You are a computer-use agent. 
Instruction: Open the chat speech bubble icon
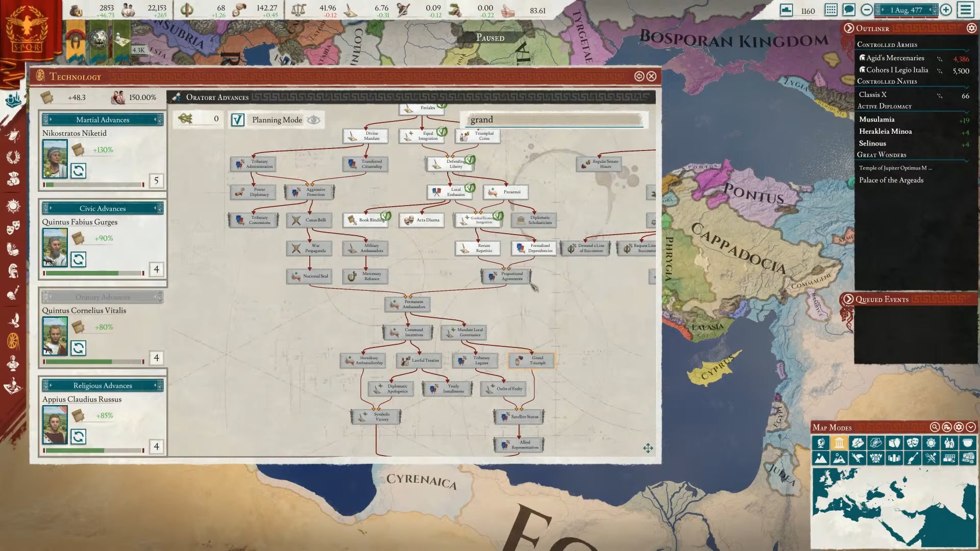click(849, 10)
